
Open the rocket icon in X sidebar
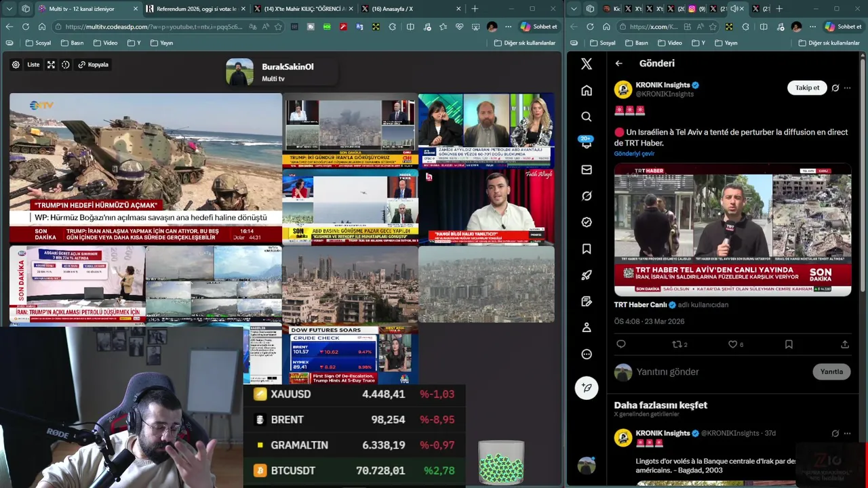point(587,275)
